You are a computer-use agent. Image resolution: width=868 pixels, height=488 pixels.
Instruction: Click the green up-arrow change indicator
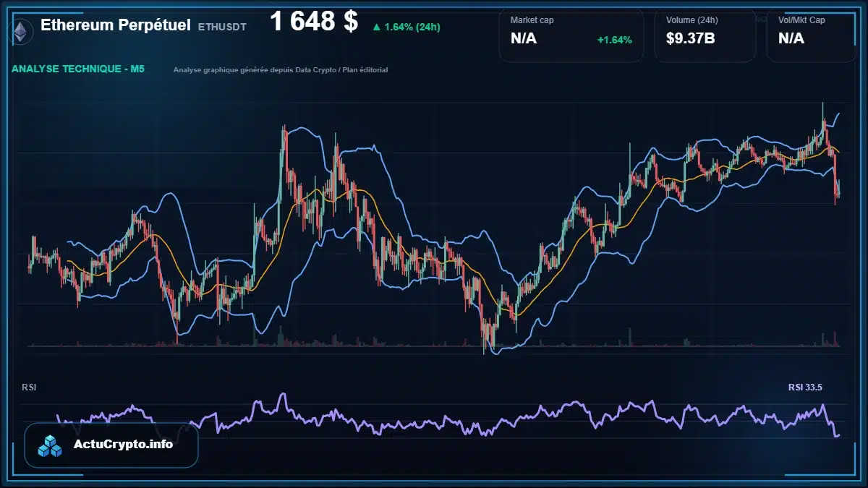point(376,27)
